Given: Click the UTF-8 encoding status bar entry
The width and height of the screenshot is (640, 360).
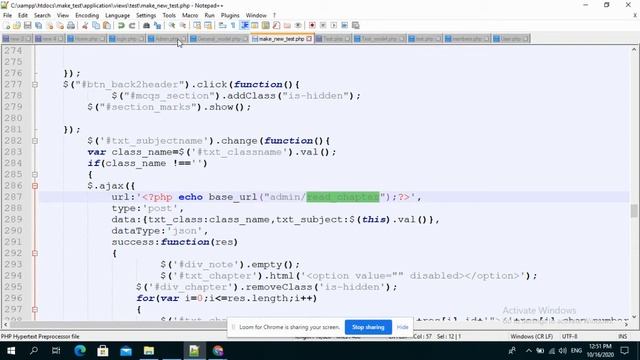Looking at the screenshot, I should pos(569,336).
